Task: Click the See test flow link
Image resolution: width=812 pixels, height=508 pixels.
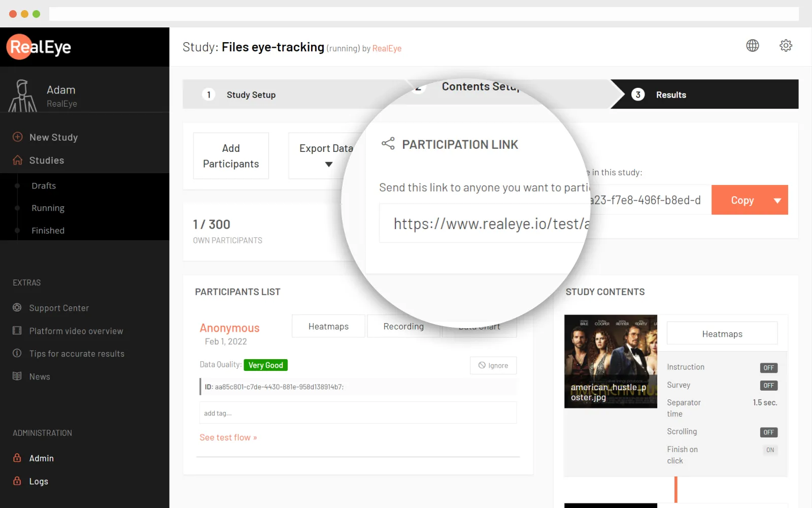Action: pyautogui.click(x=228, y=437)
